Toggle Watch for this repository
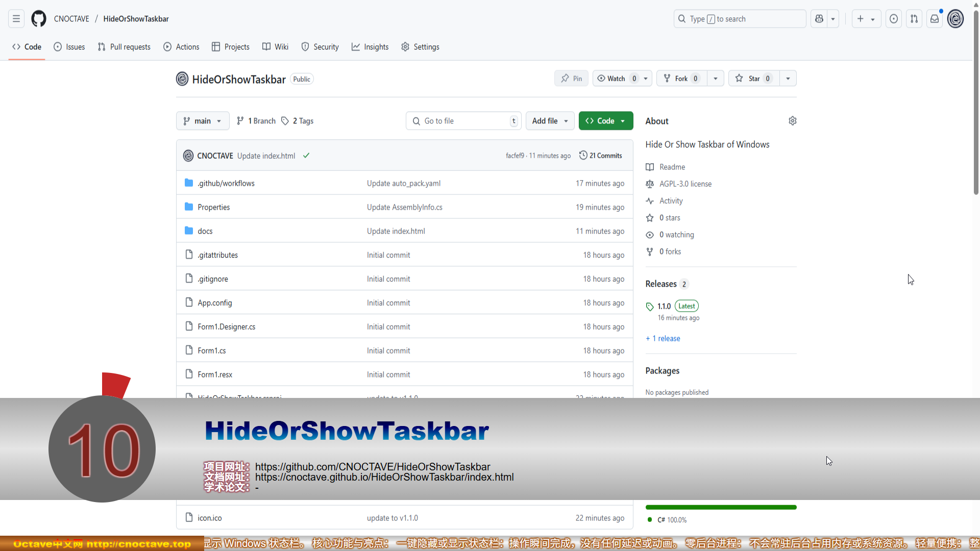980x551 pixels. (616, 79)
